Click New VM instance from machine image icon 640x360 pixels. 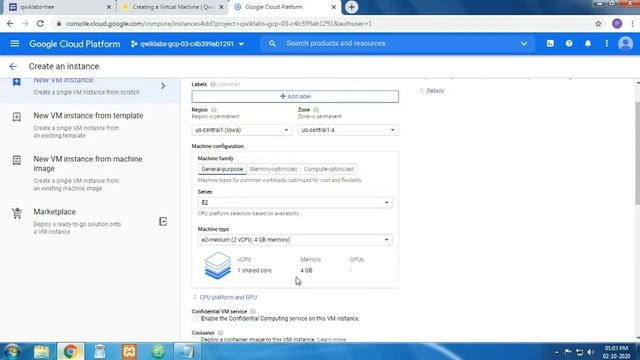[x=17, y=160]
